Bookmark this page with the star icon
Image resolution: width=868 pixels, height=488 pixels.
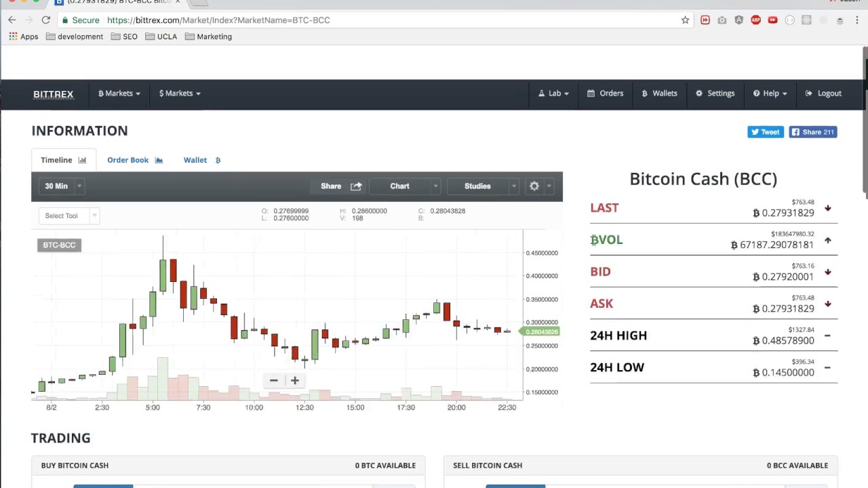click(x=685, y=20)
